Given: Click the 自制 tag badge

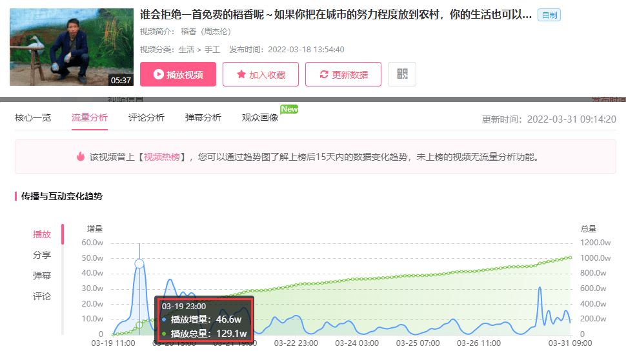Looking at the screenshot, I should [x=549, y=15].
